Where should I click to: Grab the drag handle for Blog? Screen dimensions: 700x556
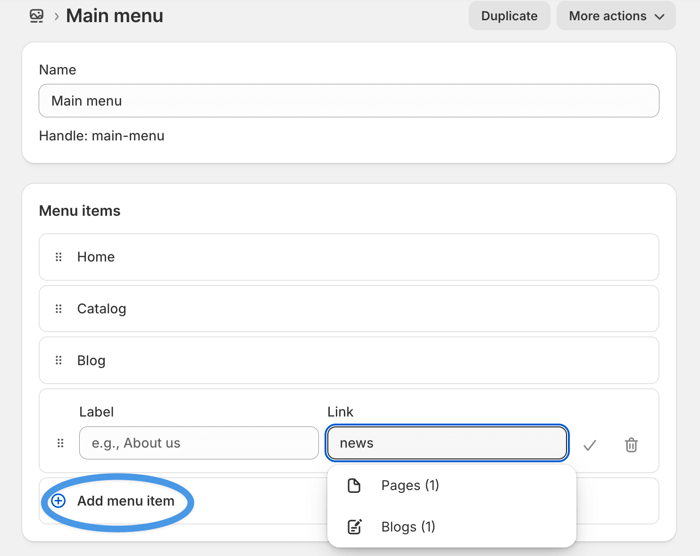58,360
